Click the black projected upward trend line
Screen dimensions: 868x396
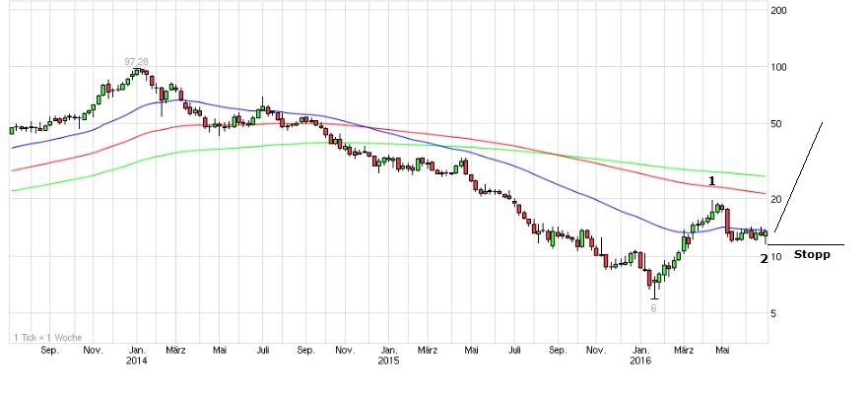pos(796,183)
